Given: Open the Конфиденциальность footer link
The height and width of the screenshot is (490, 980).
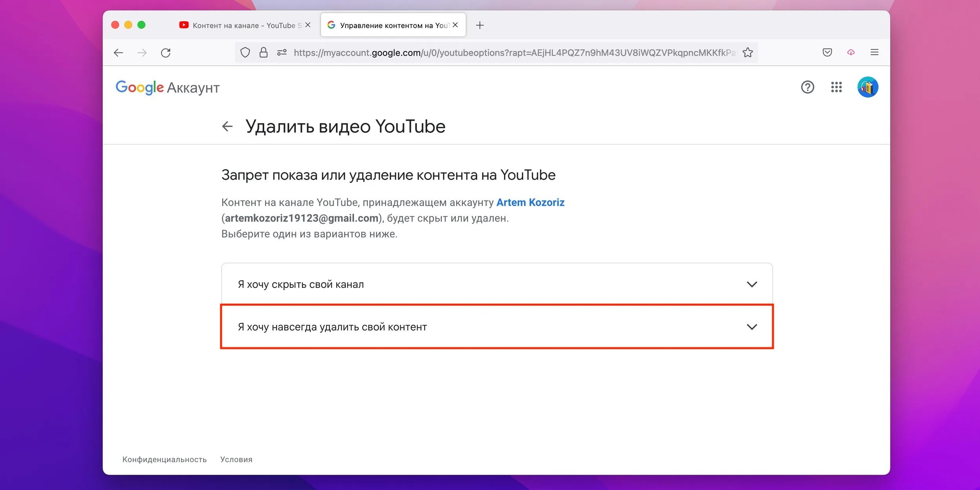Looking at the screenshot, I should [164, 459].
